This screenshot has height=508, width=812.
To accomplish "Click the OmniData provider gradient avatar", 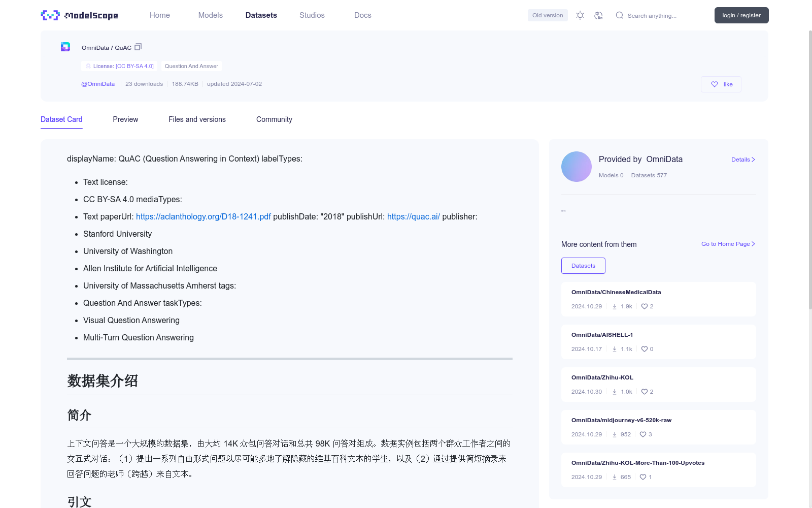I will click(x=577, y=167).
